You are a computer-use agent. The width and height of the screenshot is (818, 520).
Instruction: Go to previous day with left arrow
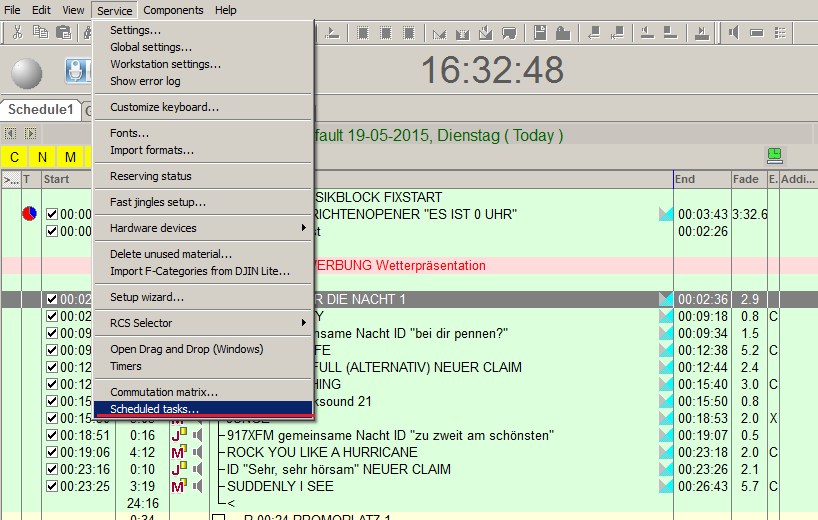point(10,134)
